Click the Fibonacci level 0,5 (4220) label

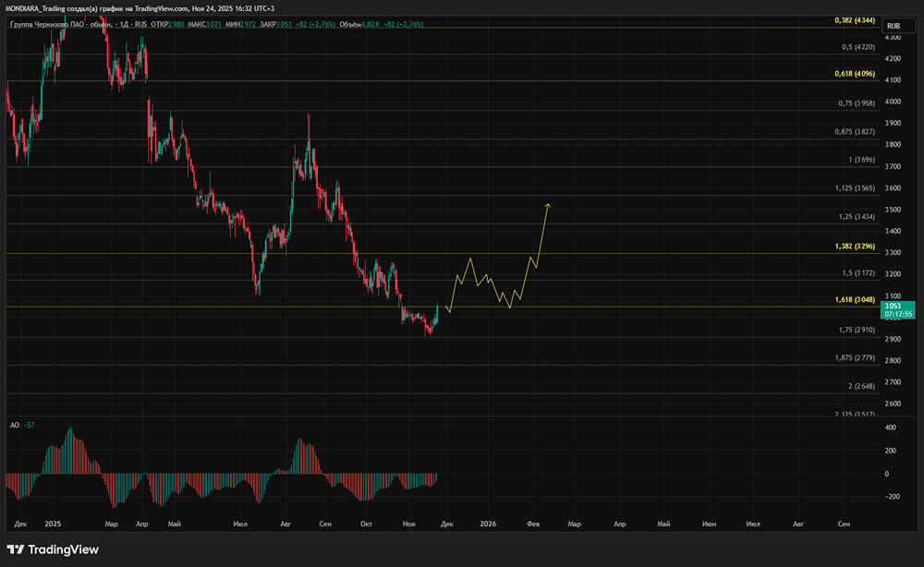tap(858, 47)
